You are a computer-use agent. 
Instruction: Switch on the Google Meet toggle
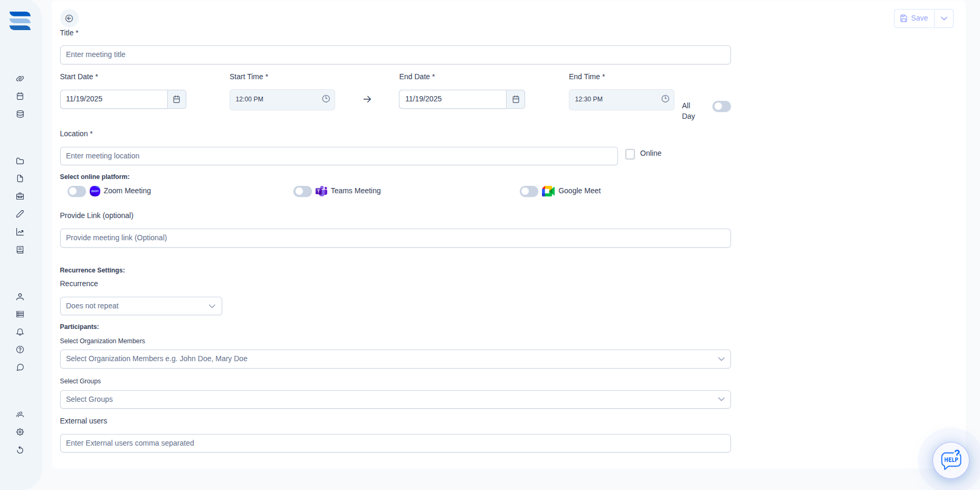529,191
